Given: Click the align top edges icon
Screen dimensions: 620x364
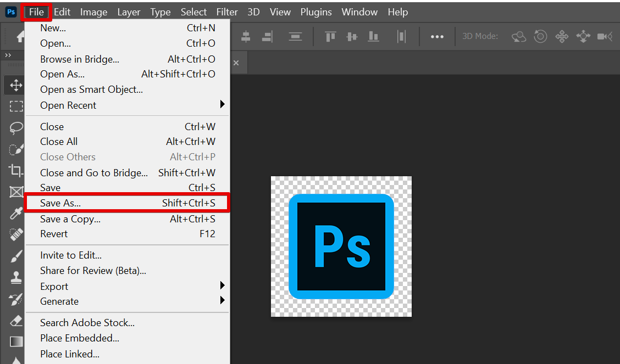Looking at the screenshot, I should (x=330, y=36).
